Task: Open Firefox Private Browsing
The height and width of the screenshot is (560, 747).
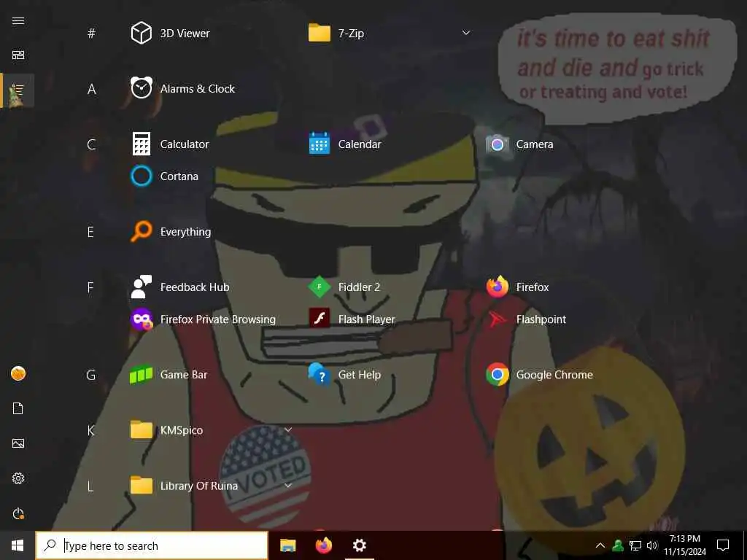Action: pos(203,319)
